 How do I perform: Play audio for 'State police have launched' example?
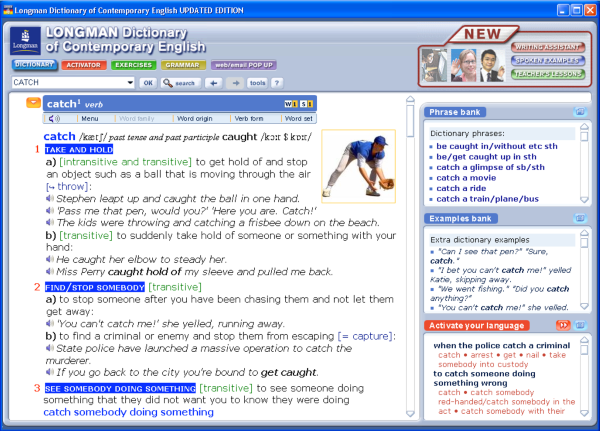[x=50, y=348]
